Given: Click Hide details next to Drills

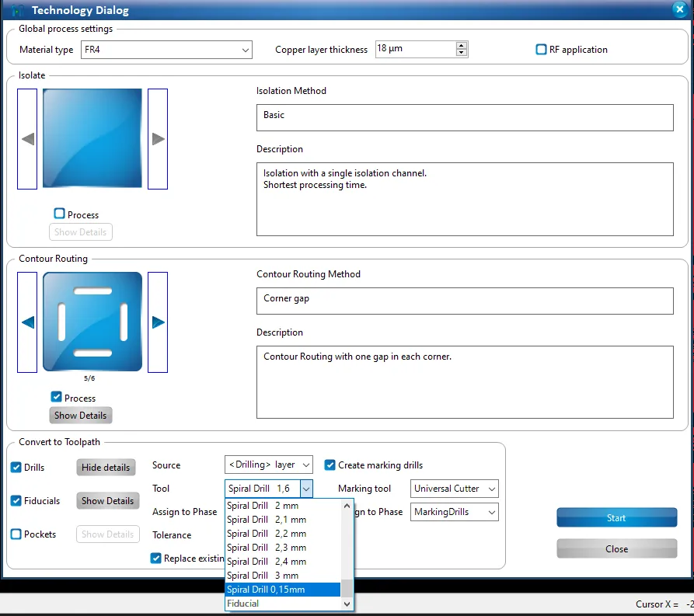Looking at the screenshot, I should pyautogui.click(x=106, y=468).
